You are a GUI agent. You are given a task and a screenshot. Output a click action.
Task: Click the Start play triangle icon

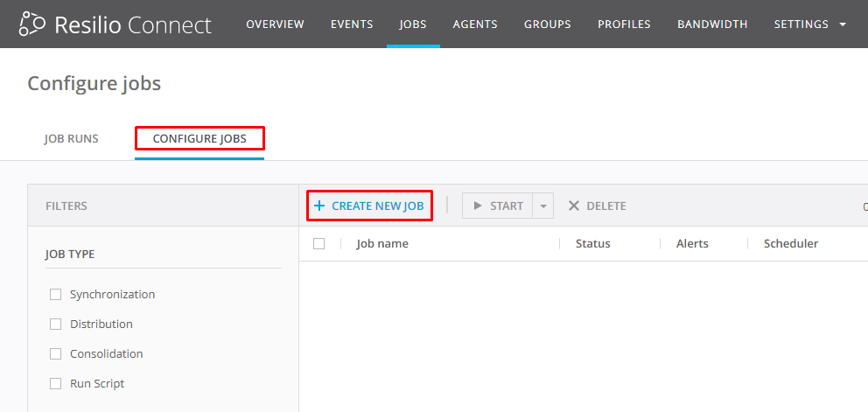pos(478,206)
